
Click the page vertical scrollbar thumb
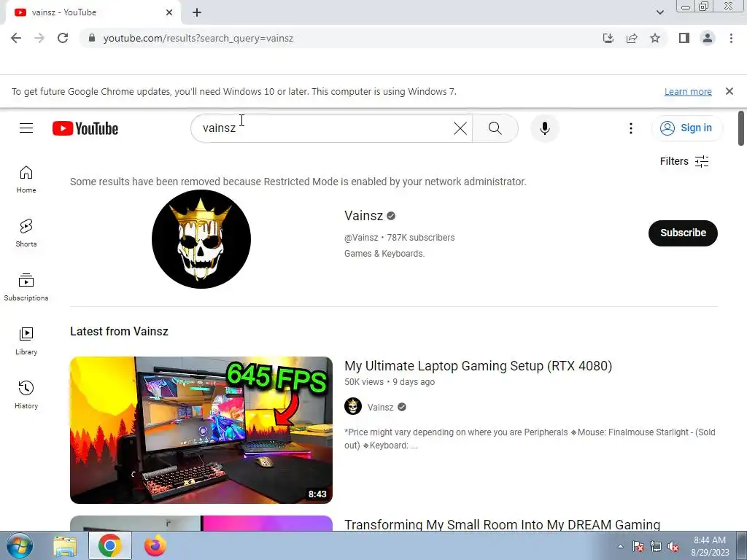(x=741, y=128)
